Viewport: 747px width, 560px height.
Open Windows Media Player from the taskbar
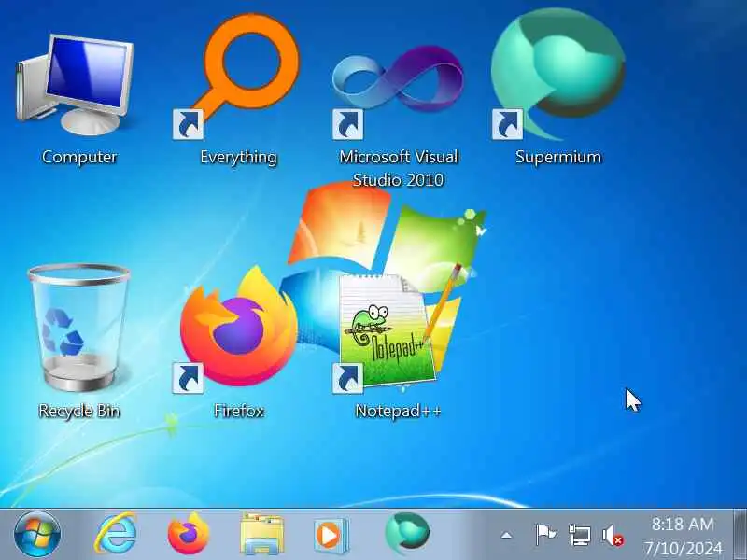click(331, 535)
